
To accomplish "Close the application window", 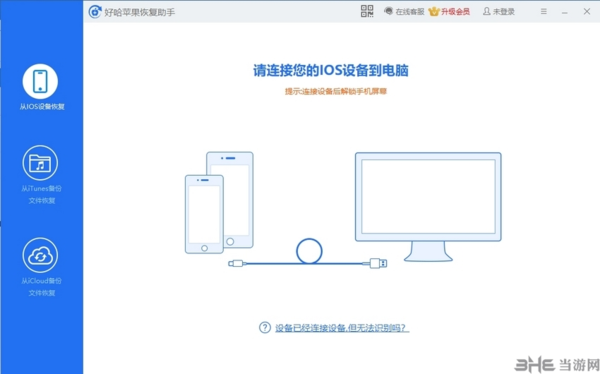I will (x=587, y=11).
